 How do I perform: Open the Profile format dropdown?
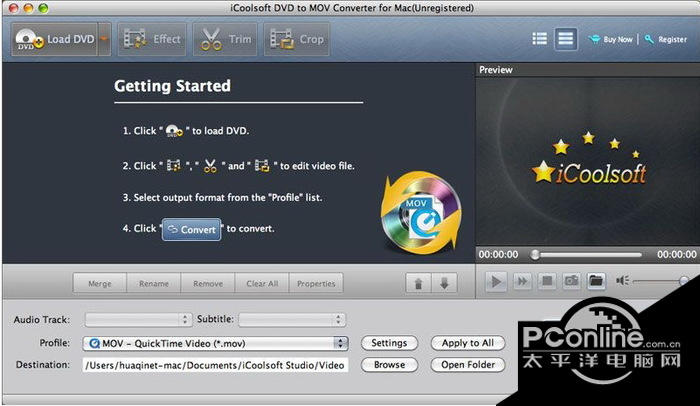click(x=215, y=343)
